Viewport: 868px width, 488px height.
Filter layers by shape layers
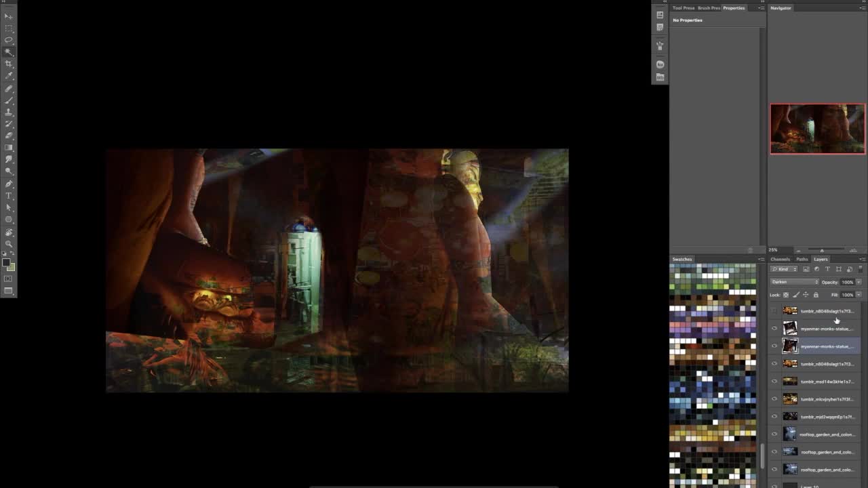[839, 269]
